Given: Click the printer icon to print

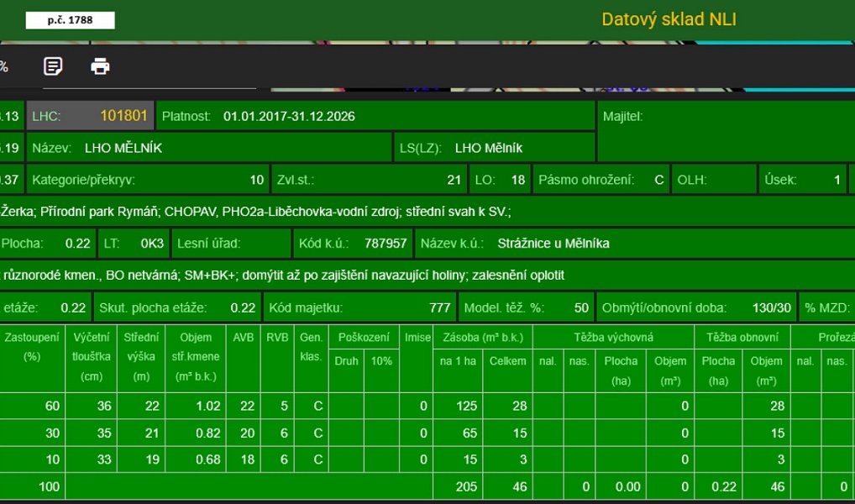Looking at the screenshot, I should pos(100,66).
